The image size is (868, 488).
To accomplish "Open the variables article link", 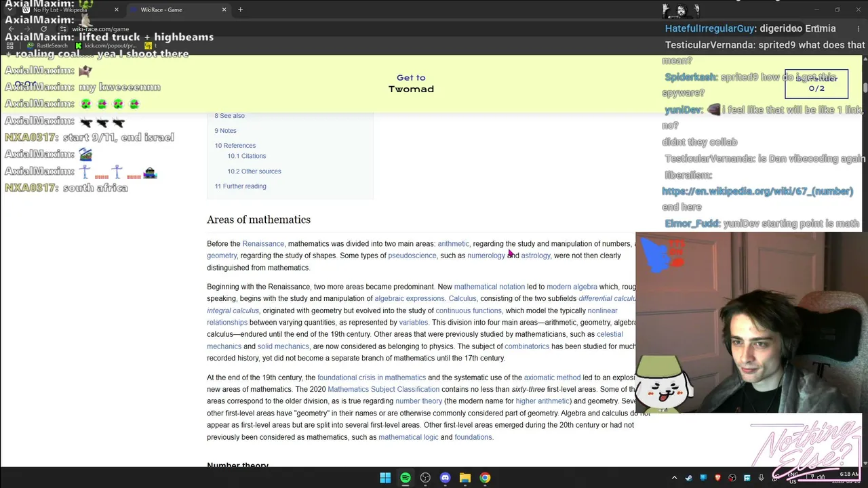I will (414, 323).
